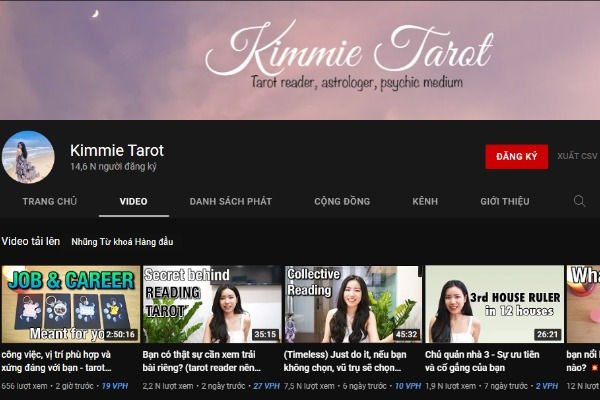Click the 2 VPH stat
Image resolution: width=600 pixels, height=400 pixels.
click(x=546, y=386)
